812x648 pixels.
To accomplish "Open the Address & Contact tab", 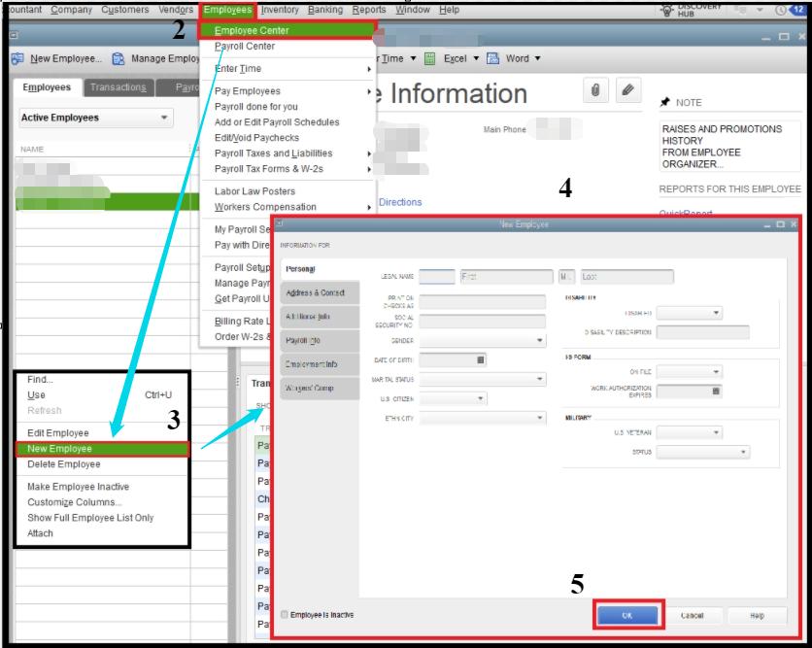I will click(x=320, y=292).
